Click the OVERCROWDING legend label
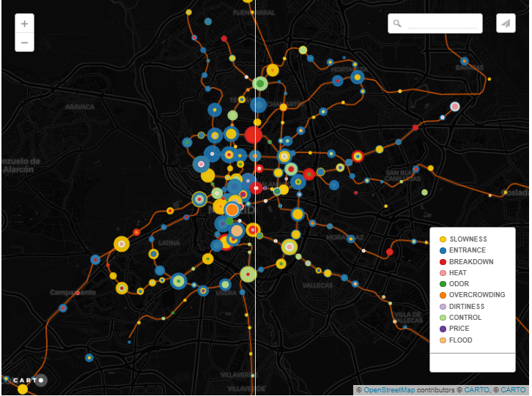The image size is (532, 396). pos(477,295)
